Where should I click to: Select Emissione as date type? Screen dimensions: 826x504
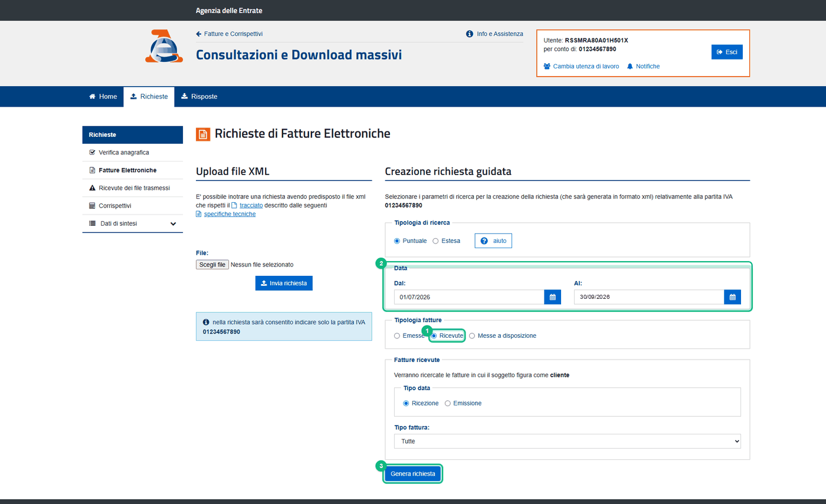click(448, 403)
